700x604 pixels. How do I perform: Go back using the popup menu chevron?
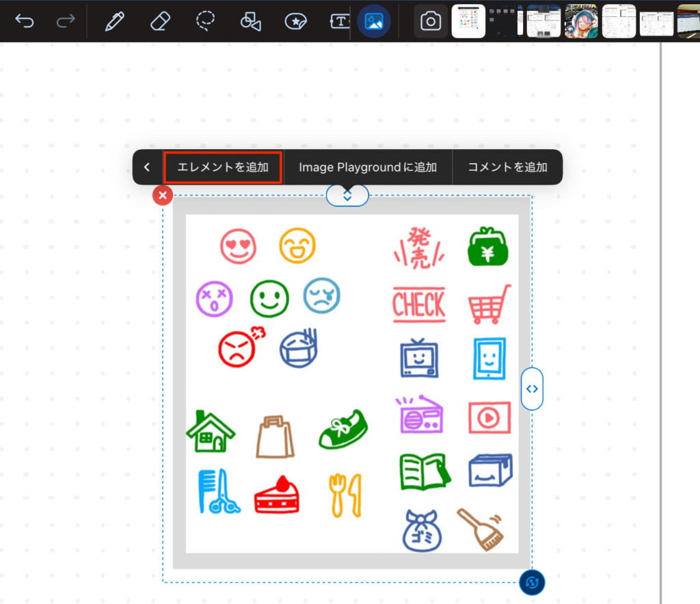(x=147, y=168)
